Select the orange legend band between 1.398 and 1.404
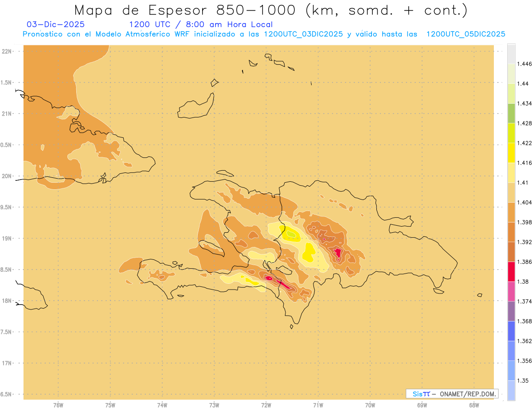Image resolution: width=532 pixels, height=411 pixels. 511,212
